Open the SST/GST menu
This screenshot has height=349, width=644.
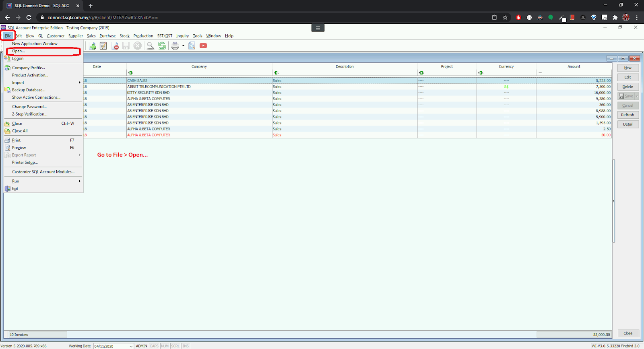coord(165,36)
